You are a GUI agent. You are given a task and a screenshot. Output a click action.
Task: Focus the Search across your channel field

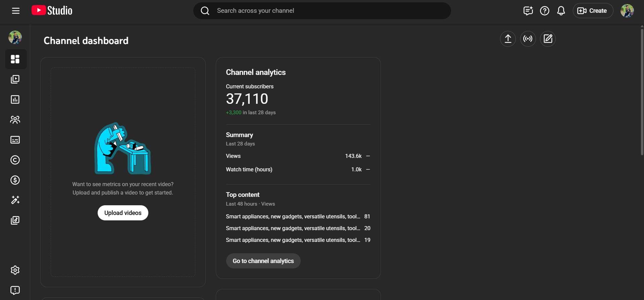click(x=322, y=11)
